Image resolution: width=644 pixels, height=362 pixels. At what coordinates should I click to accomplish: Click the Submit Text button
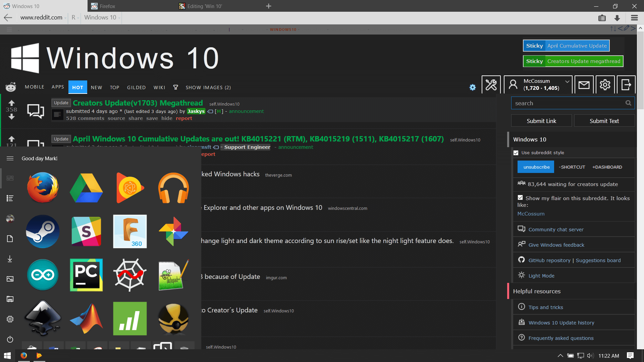(x=604, y=121)
